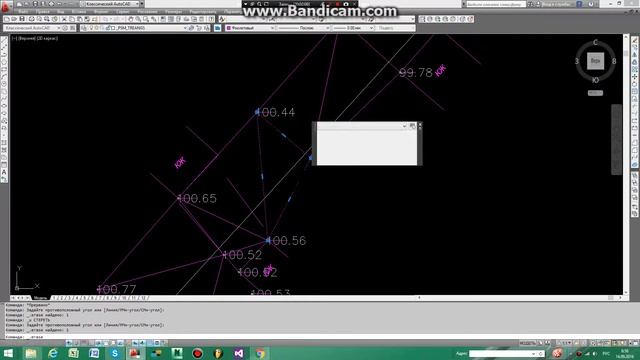Screen dimensions: 640x360
Task: Click the search field in title bar
Action: click(496, 4)
